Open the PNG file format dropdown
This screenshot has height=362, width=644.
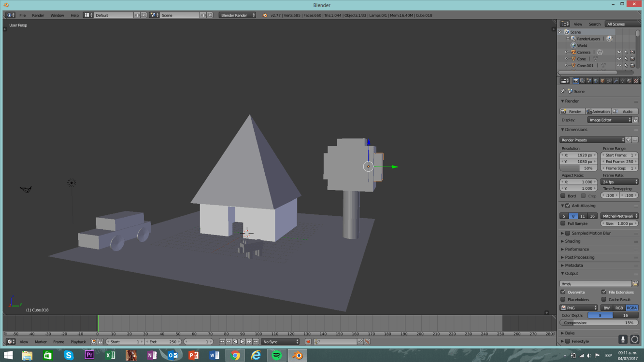point(579,308)
